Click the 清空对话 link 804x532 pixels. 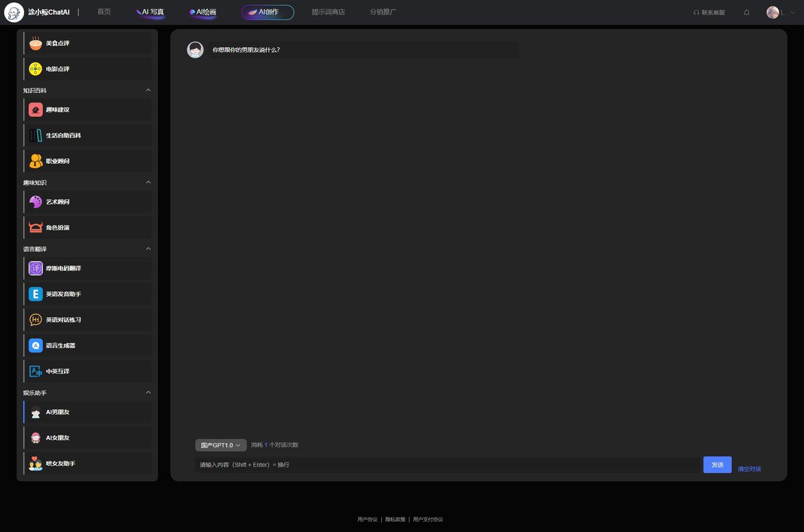tap(749, 469)
